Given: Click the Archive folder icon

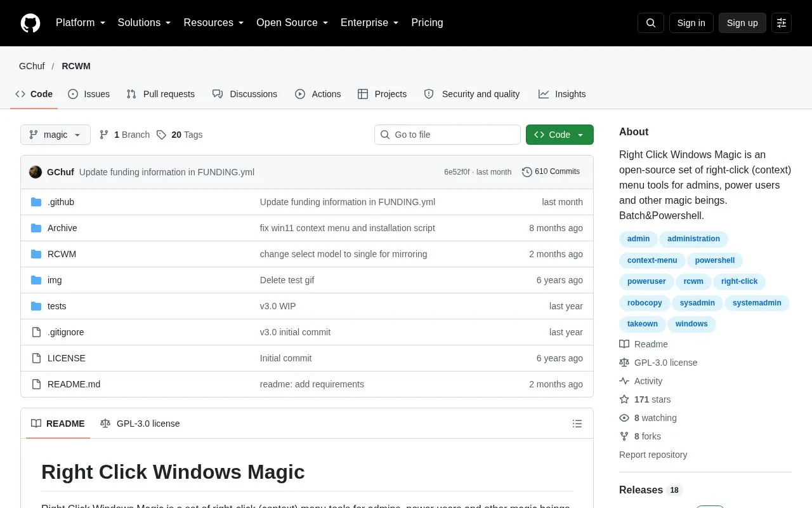Looking at the screenshot, I should point(36,228).
